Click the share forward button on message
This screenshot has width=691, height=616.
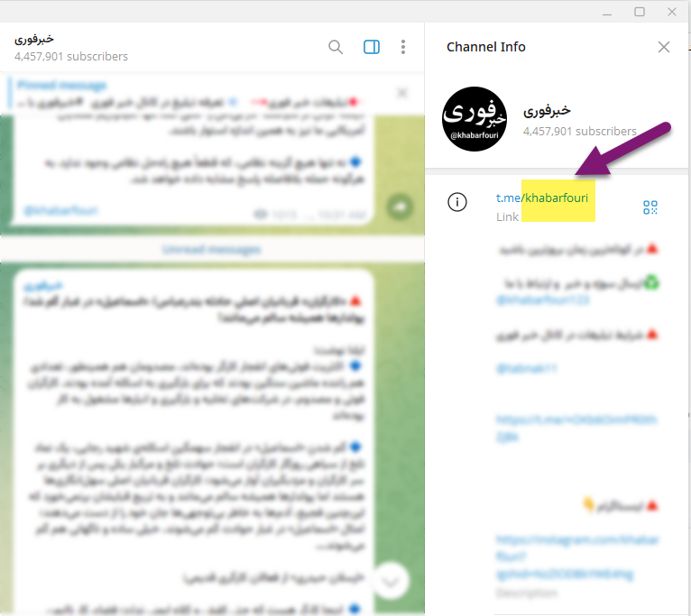point(400,207)
